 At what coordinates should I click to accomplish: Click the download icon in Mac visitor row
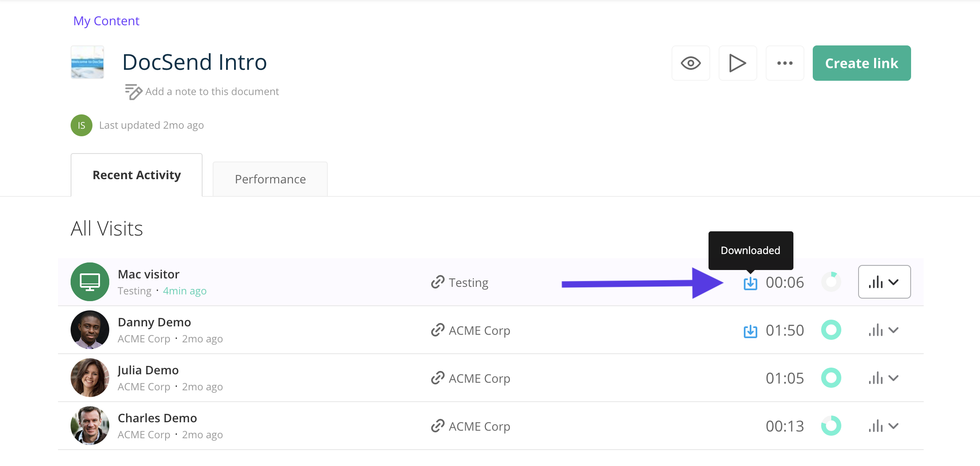(x=751, y=283)
